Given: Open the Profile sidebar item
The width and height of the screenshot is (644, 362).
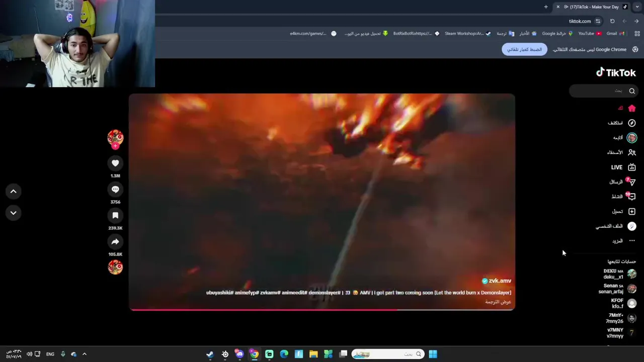Looking at the screenshot, I should click(616, 226).
